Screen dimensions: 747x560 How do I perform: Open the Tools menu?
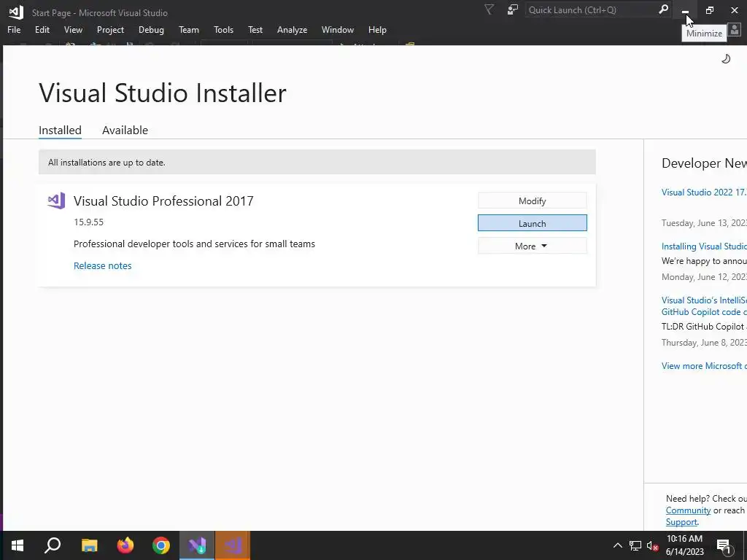point(223,29)
